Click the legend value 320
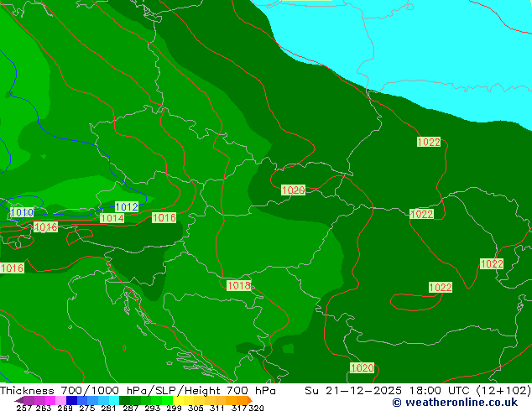This screenshot has height=411, width=532. click(x=256, y=408)
